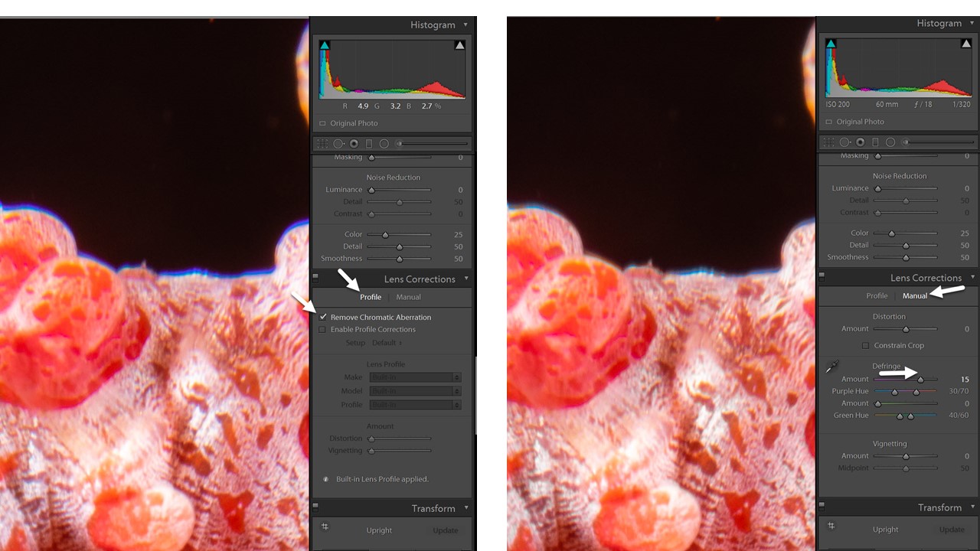Viewport: 980px width, 551px height.
Task: Click Upright guided tool icon in right Transform panel
Action: coord(831,526)
